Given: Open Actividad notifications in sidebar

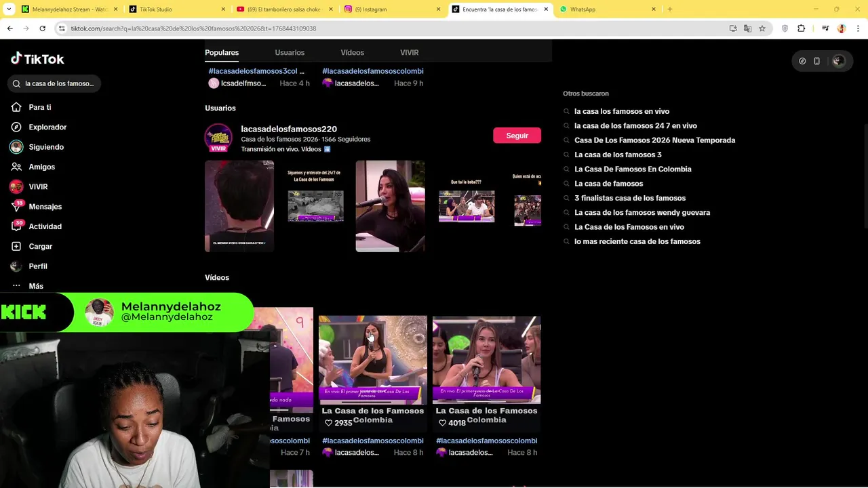Looking at the screenshot, I should tap(45, 226).
